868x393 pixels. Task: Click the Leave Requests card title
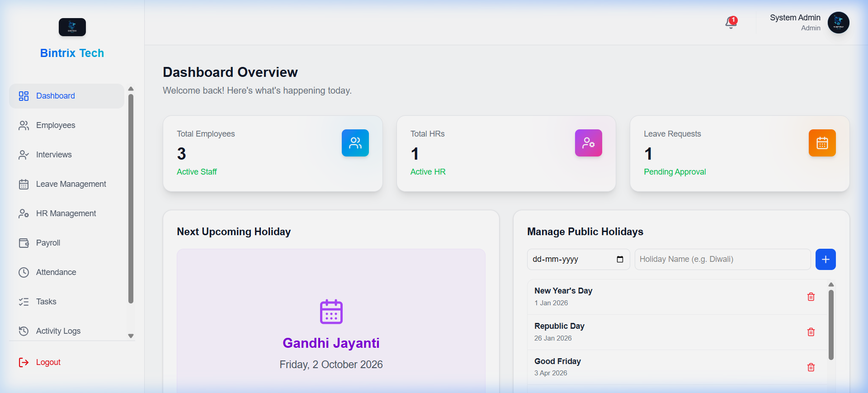pos(672,134)
